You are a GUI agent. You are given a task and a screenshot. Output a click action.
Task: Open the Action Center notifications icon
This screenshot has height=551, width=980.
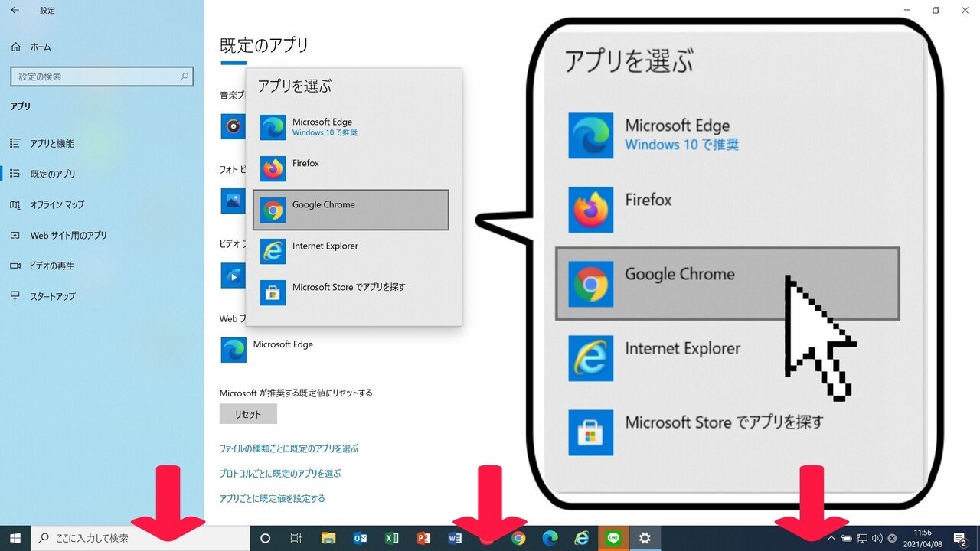coord(960,538)
